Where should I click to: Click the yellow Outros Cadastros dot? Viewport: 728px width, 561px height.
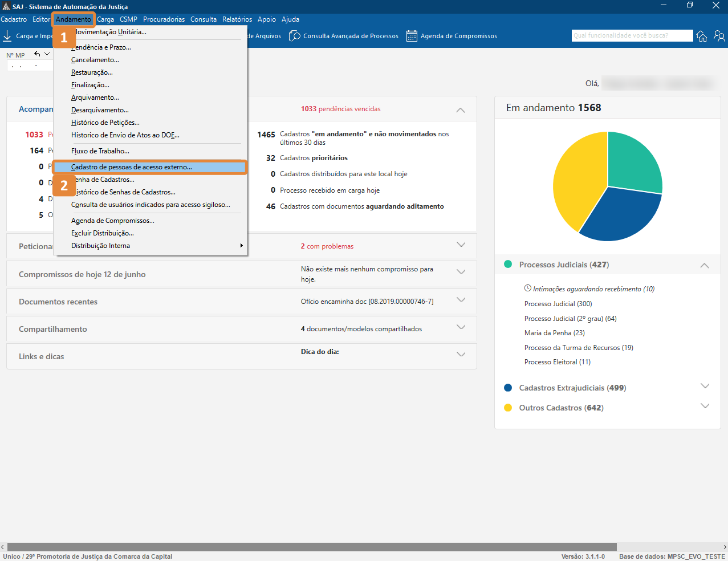pyautogui.click(x=508, y=408)
